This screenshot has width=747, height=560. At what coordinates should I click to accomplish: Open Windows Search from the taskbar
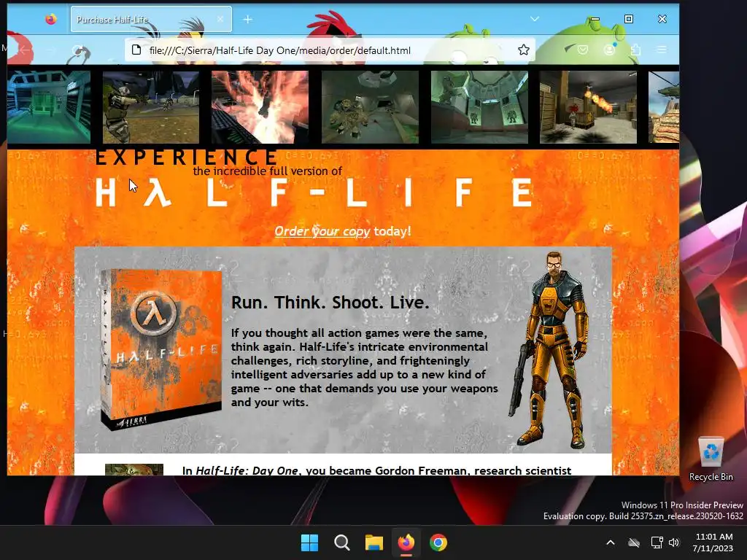click(x=341, y=542)
